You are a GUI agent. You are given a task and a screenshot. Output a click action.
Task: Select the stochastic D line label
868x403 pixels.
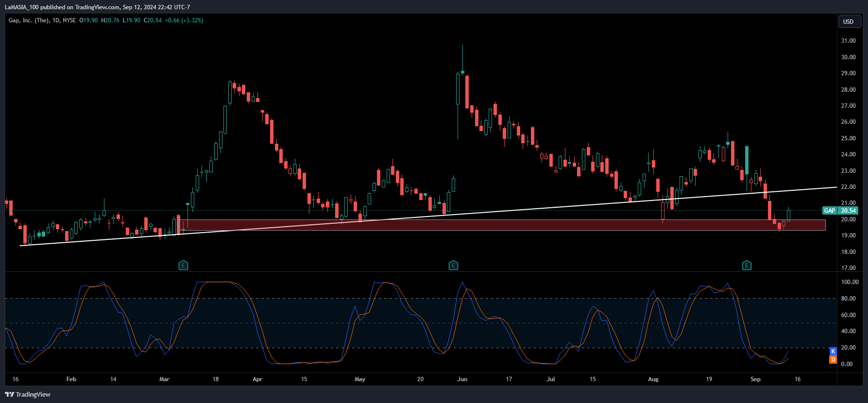833,360
